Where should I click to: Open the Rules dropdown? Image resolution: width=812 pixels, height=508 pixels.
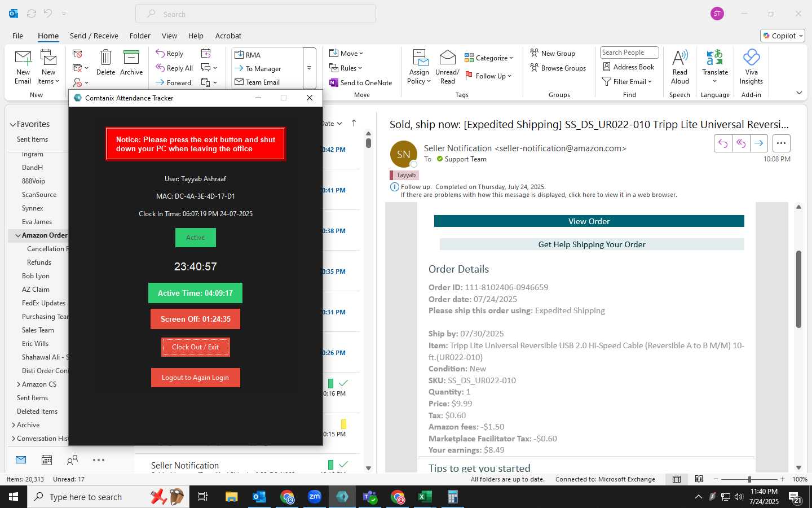346,68
